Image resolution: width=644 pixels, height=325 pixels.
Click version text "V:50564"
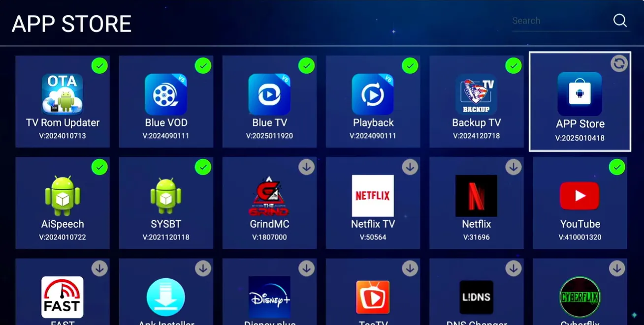(x=373, y=237)
